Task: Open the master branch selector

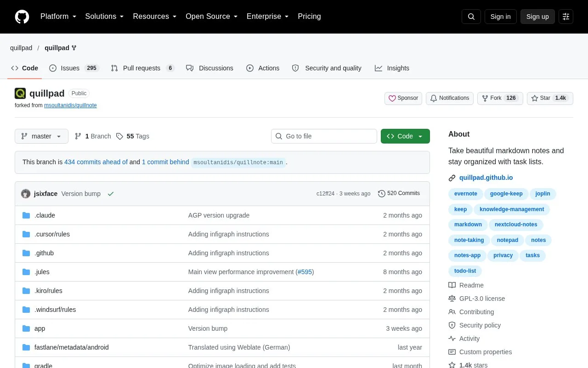Action: [41, 136]
